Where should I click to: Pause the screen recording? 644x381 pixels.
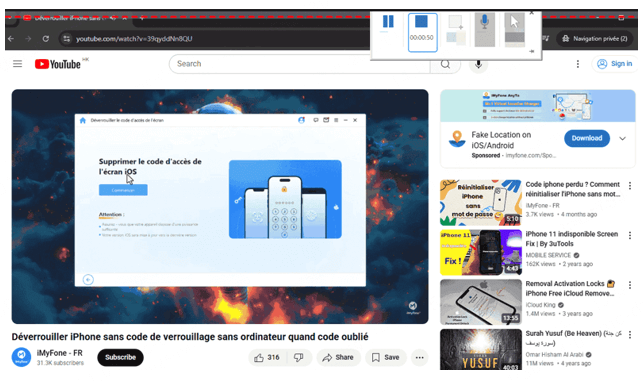[x=388, y=22]
